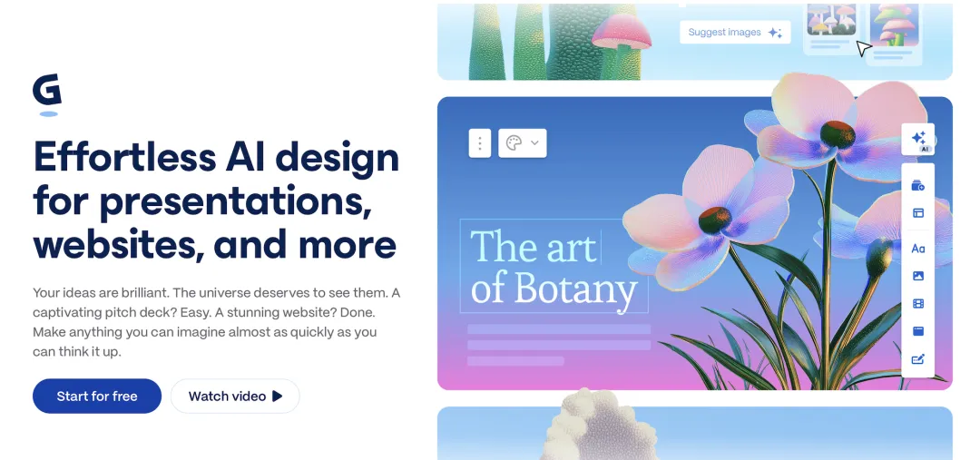Click the Watch video button
The height and width of the screenshot is (460, 980).
coord(235,396)
